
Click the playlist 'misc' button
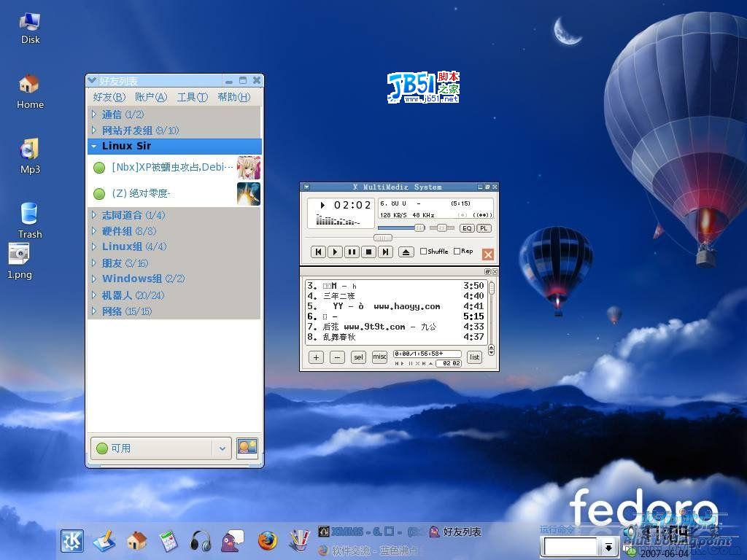click(x=379, y=357)
